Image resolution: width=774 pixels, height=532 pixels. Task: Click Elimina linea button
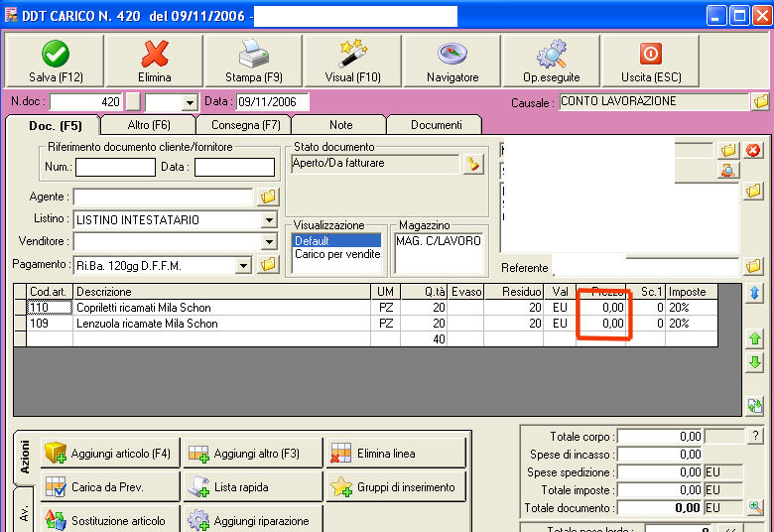coord(396,453)
